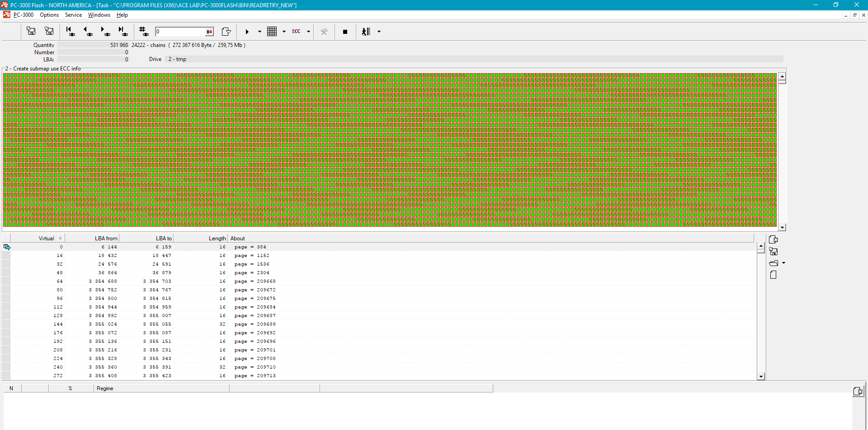
Task: Click the save-to-disk toolbar icon
Action: click(49, 31)
